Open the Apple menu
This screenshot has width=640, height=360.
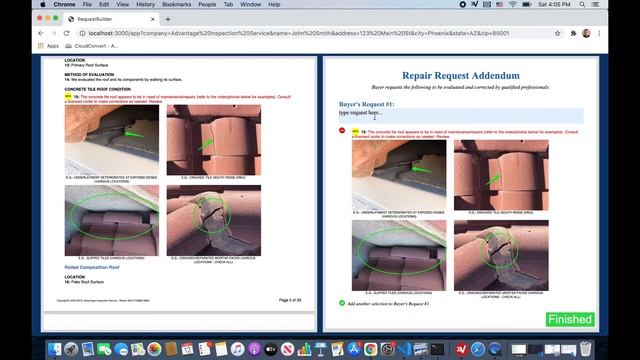43,4
